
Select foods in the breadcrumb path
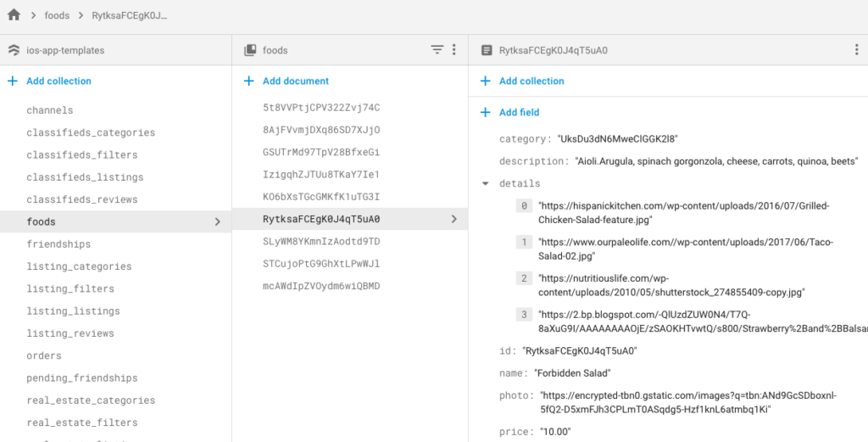coord(57,15)
